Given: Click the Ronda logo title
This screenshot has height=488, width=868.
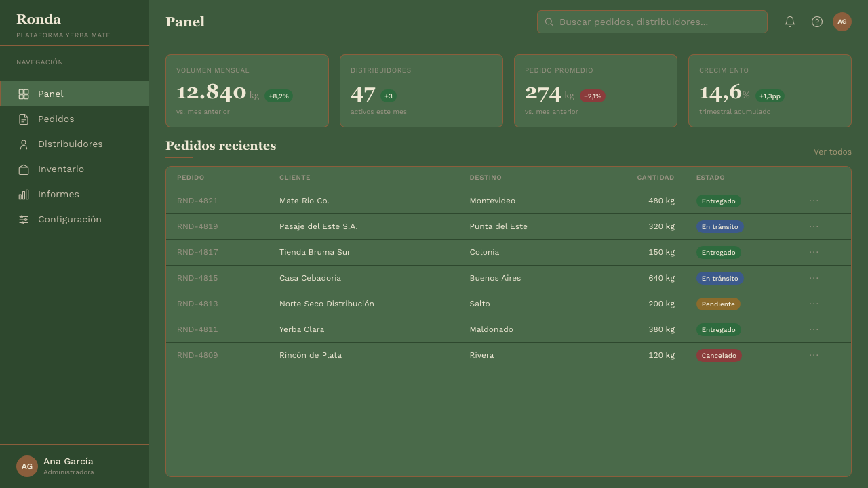Looking at the screenshot, I should 39,19.
